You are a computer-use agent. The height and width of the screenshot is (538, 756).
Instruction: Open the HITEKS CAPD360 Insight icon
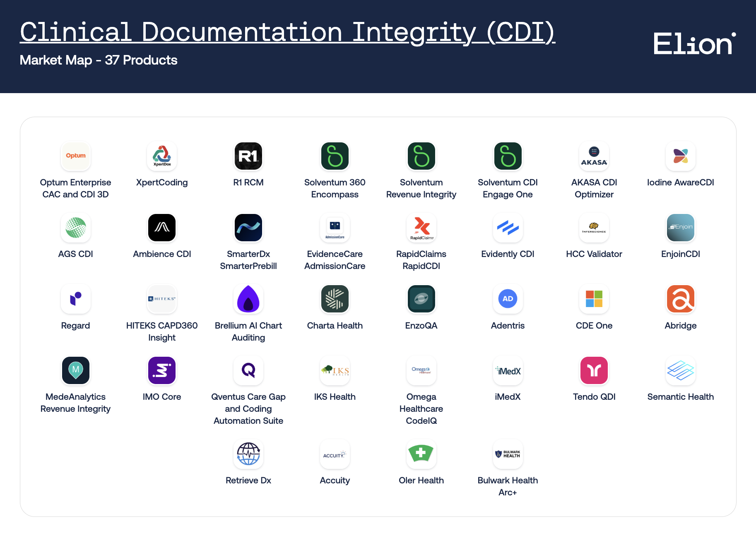tap(162, 299)
